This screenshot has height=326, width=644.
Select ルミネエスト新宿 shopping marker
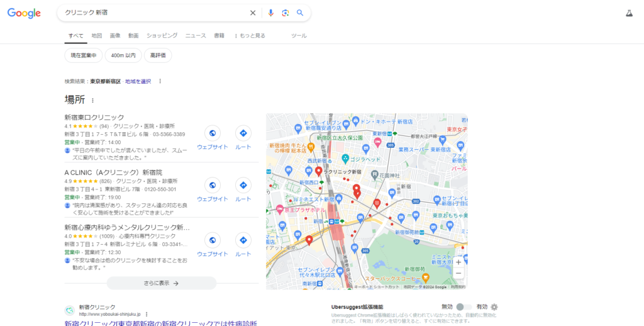(339, 199)
